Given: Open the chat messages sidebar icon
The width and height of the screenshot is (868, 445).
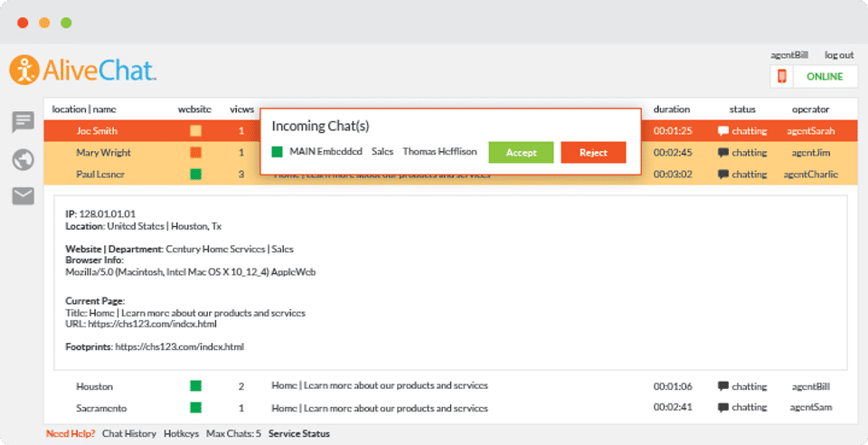Looking at the screenshot, I should (x=23, y=122).
